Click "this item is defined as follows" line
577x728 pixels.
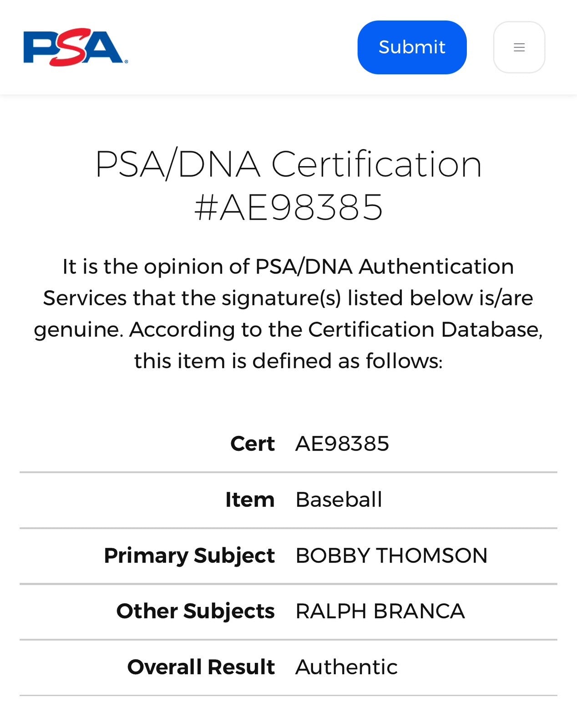(288, 361)
